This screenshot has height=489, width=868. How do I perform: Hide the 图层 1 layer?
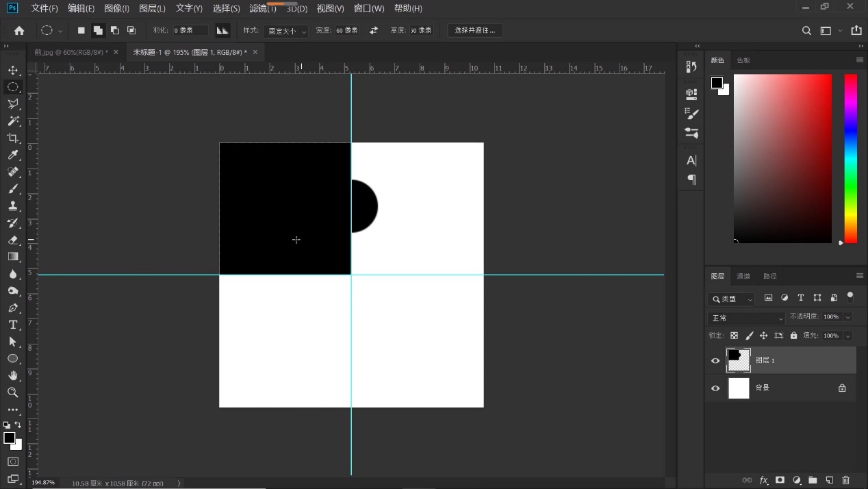pyautogui.click(x=715, y=360)
